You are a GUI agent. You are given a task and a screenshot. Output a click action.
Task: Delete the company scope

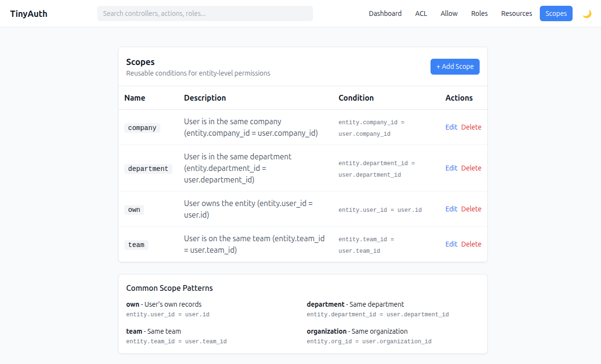[471, 127]
